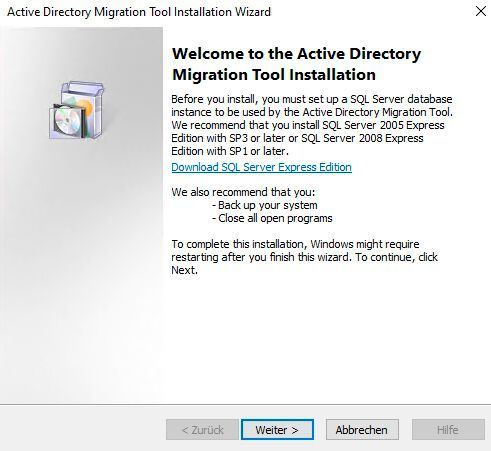Click the 'To complete this installation' paragraph

304,257
